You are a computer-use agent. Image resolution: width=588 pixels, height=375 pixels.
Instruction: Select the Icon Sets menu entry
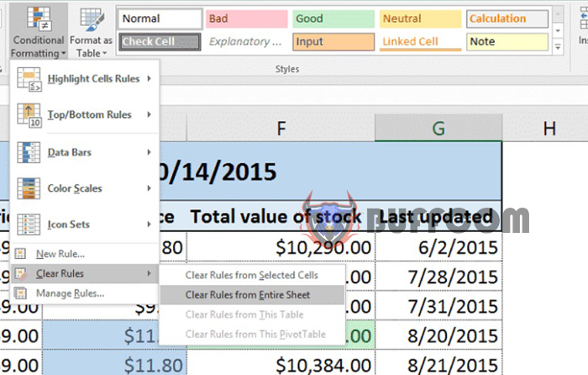tap(84, 224)
